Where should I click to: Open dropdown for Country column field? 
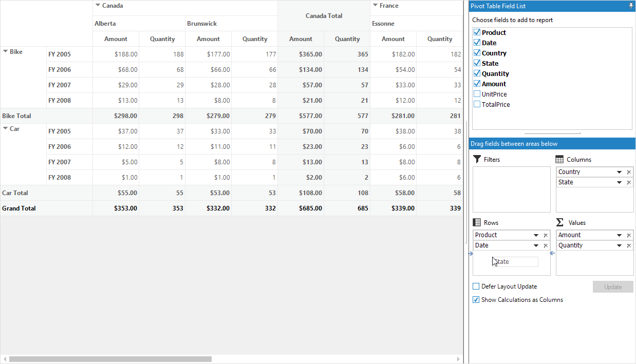click(619, 172)
